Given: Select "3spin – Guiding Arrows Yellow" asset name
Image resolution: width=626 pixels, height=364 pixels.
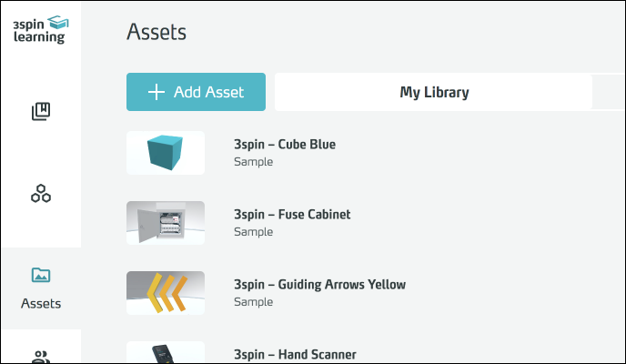Looking at the screenshot, I should tap(319, 285).
